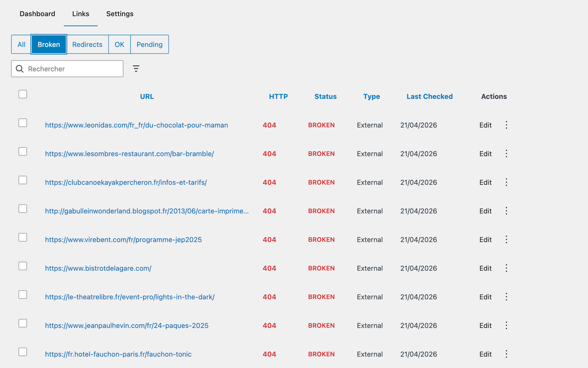This screenshot has height=368, width=588.
Task: Switch to the Dashboard tab
Action: click(37, 13)
